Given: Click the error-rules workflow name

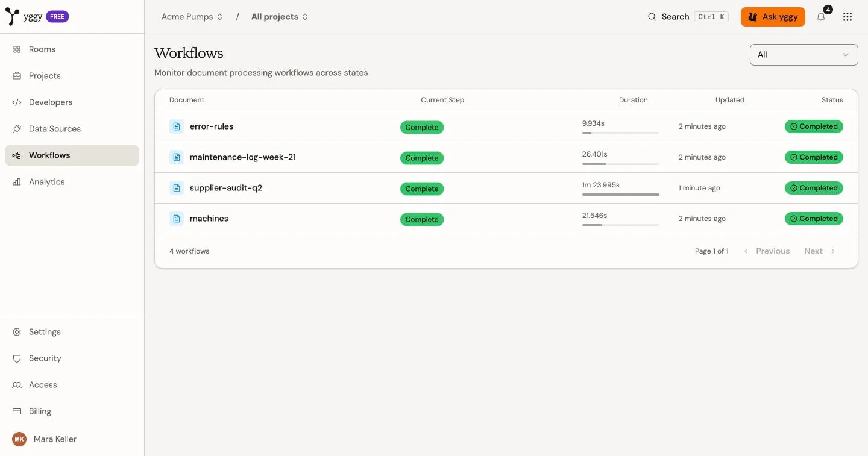Looking at the screenshot, I should coord(212,126).
